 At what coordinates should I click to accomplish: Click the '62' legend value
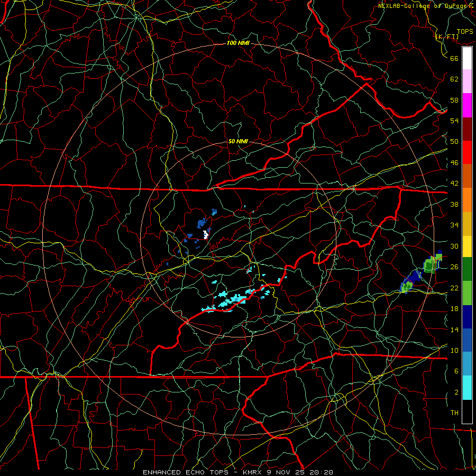point(454,79)
